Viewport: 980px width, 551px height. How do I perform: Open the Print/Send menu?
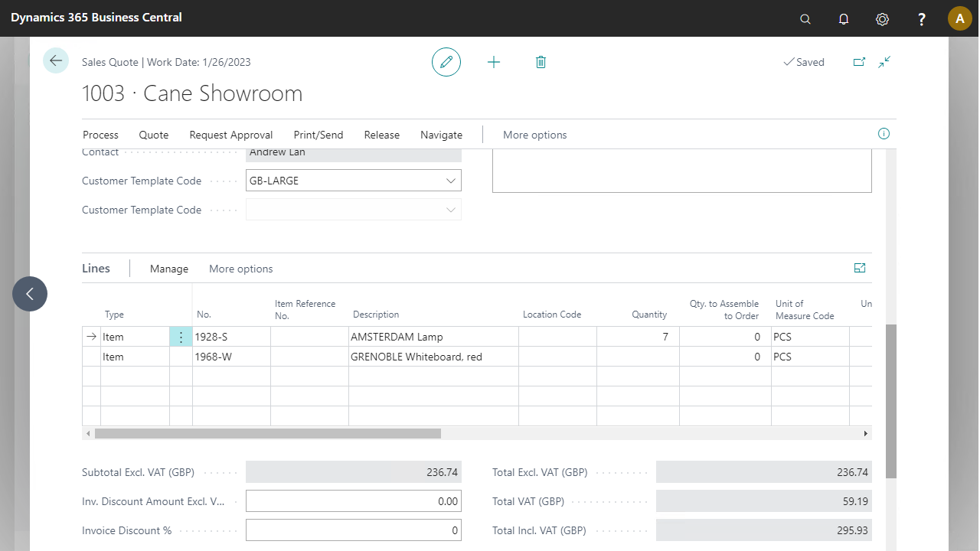318,135
